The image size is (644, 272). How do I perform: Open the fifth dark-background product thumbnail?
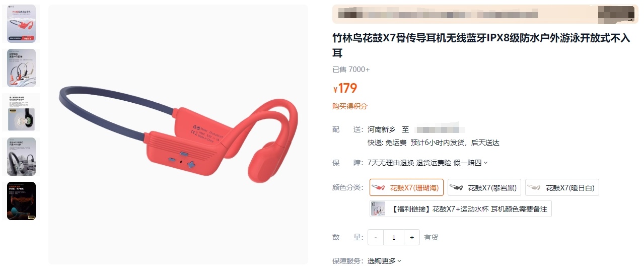[22, 200]
